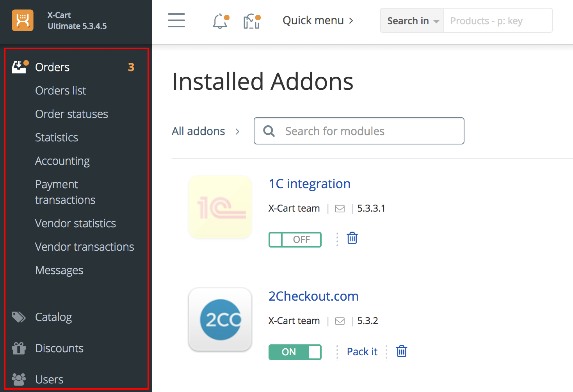Open the notifications bell
The width and height of the screenshot is (573, 392).
tap(220, 21)
